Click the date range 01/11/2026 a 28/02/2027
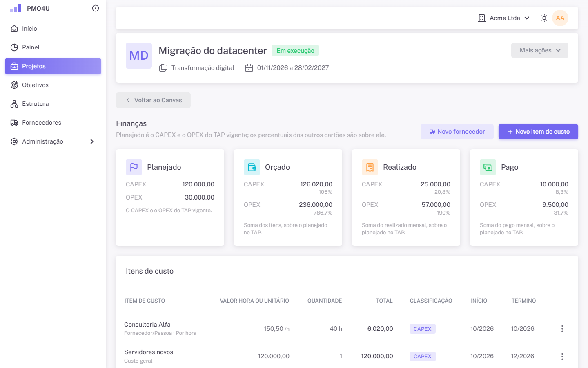The height and width of the screenshot is (368, 588). 293,68
